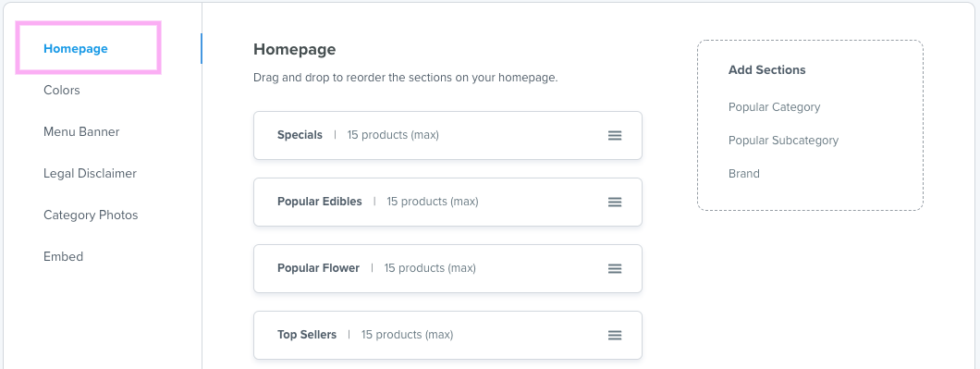Select the Category Photos tab
980x369 pixels.
[91, 215]
